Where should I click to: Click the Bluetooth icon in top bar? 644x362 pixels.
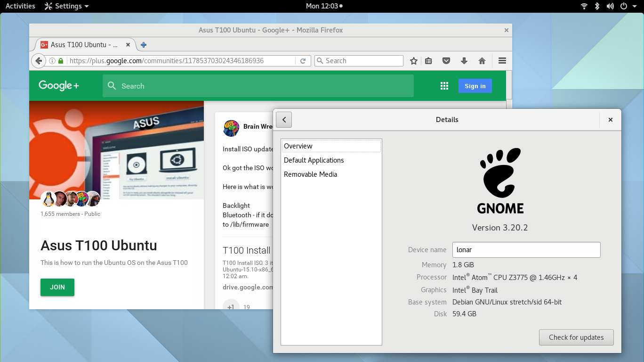[x=597, y=6]
